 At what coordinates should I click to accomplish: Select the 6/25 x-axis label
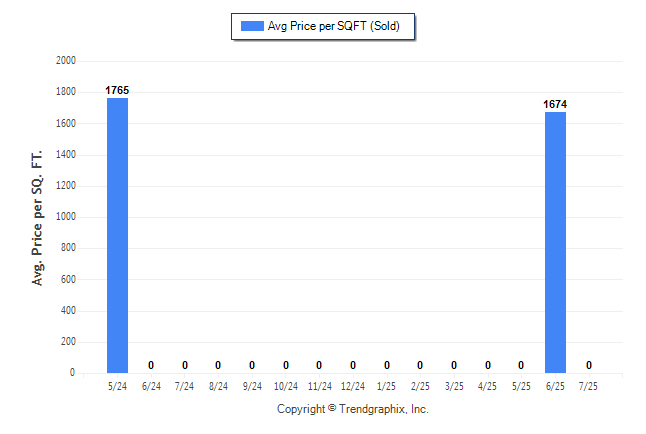click(x=555, y=386)
